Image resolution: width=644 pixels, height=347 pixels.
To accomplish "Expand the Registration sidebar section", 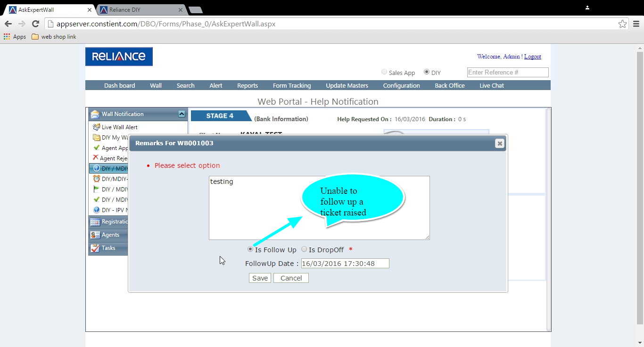I will [x=108, y=222].
